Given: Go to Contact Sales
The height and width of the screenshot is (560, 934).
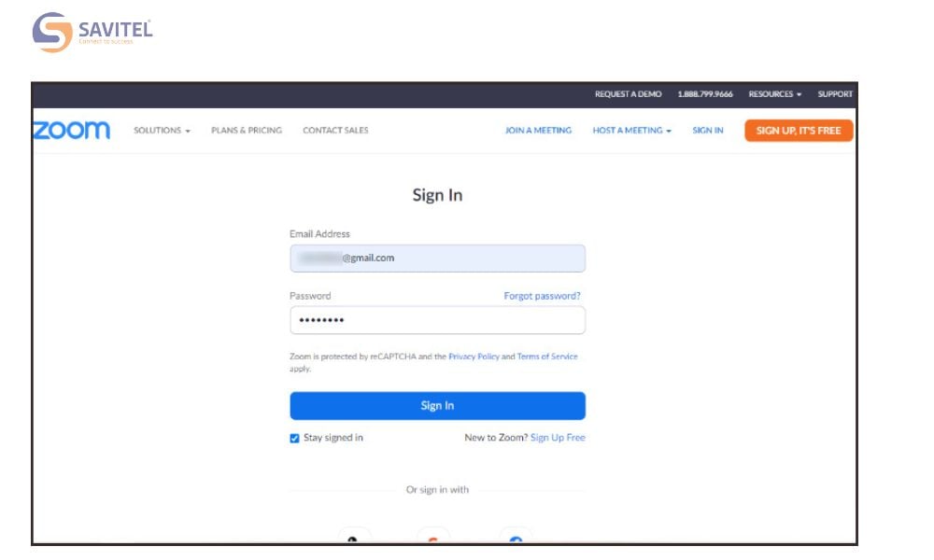Looking at the screenshot, I should point(335,131).
